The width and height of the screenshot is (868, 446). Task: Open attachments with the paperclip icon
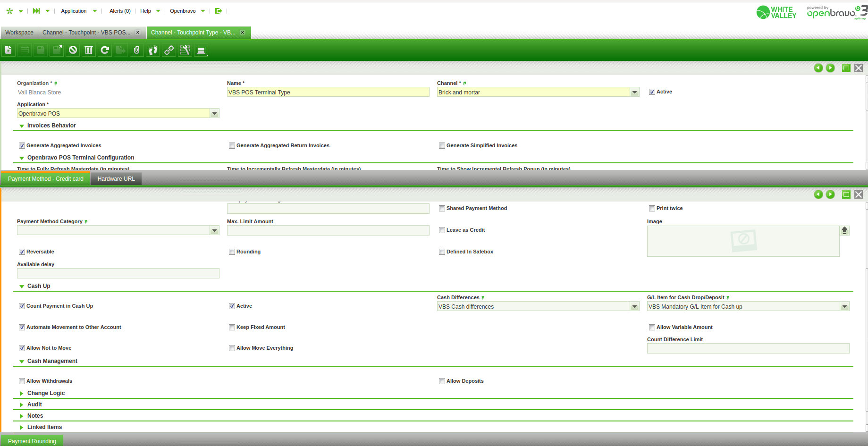pos(137,50)
